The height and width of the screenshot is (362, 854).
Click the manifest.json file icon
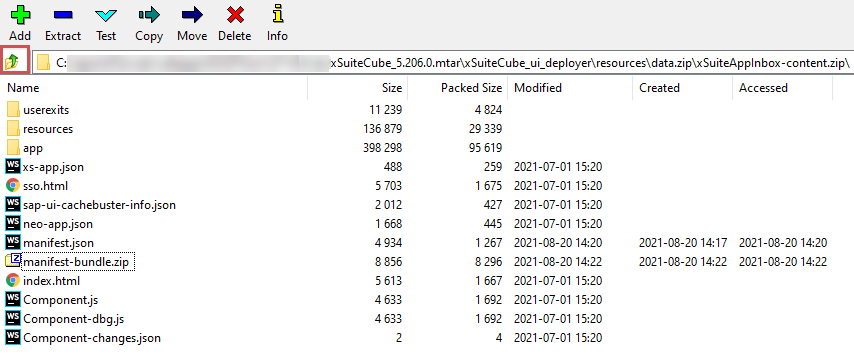(x=14, y=243)
